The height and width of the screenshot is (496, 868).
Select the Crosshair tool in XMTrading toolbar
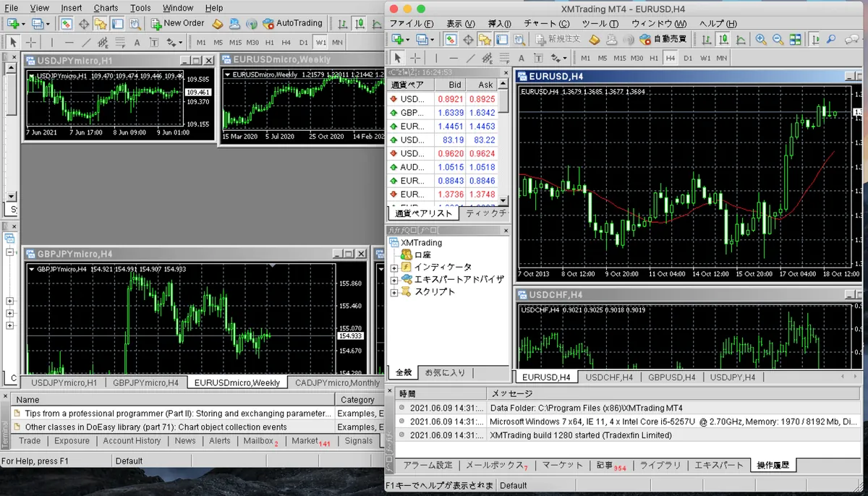point(415,58)
